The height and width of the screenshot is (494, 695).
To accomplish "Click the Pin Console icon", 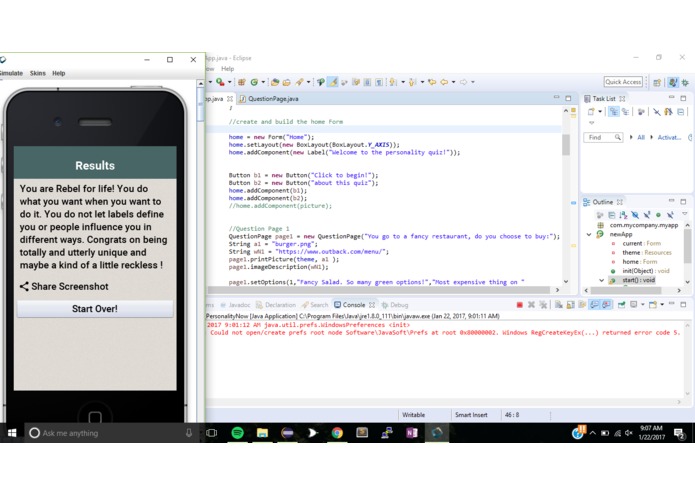I will tap(621, 305).
